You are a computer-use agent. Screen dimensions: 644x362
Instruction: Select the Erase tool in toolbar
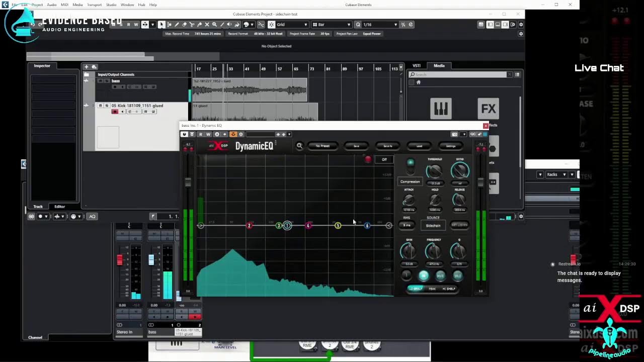(x=184, y=24)
